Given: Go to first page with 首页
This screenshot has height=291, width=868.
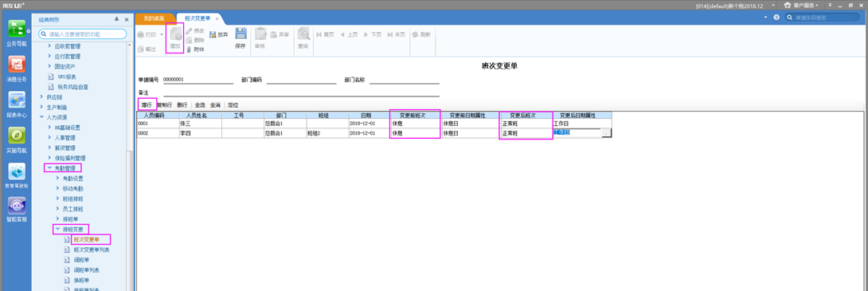Looking at the screenshot, I should (x=325, y=34).
